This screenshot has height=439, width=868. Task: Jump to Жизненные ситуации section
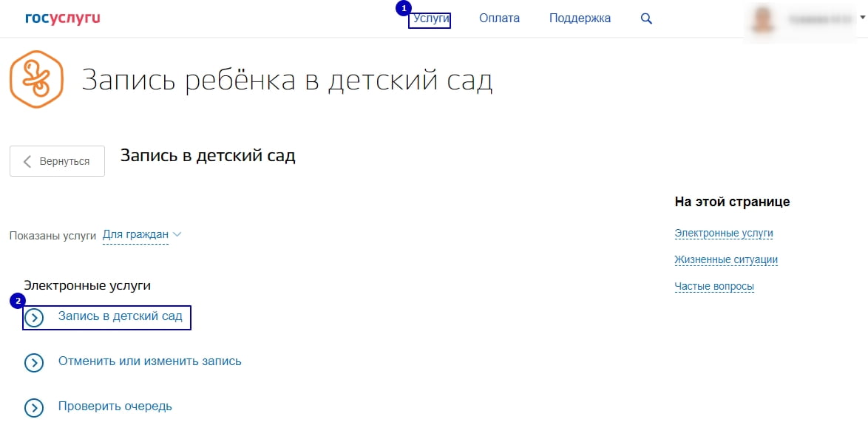pyautogui.click(x=725, y=260)
